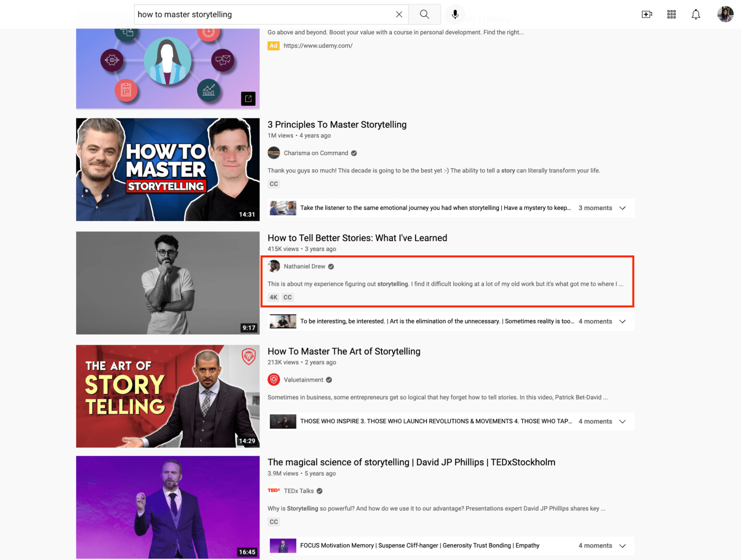Click the 4K badge

274,297
